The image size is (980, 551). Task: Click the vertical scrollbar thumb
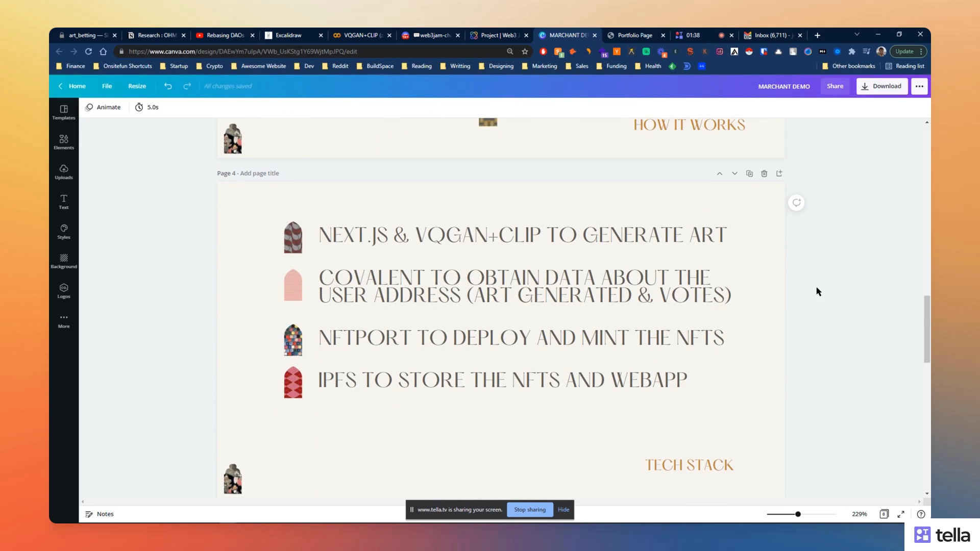click(x=927, y=329)
